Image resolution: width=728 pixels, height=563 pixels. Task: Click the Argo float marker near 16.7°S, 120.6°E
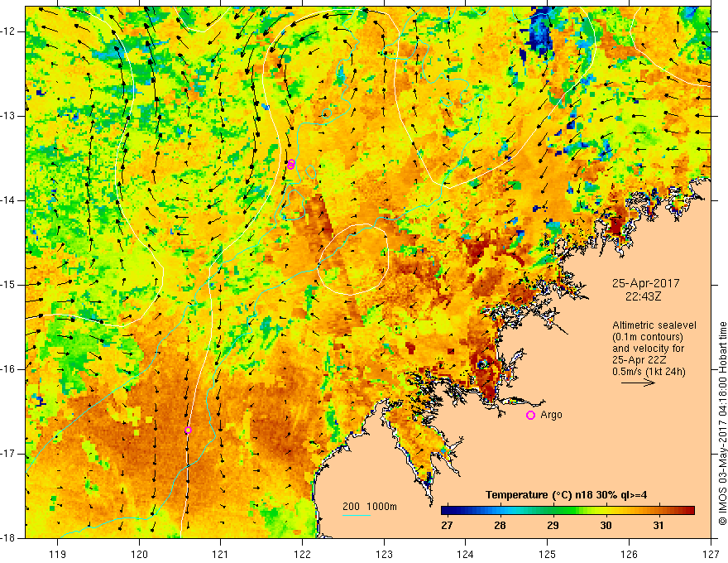coord(188,431)
